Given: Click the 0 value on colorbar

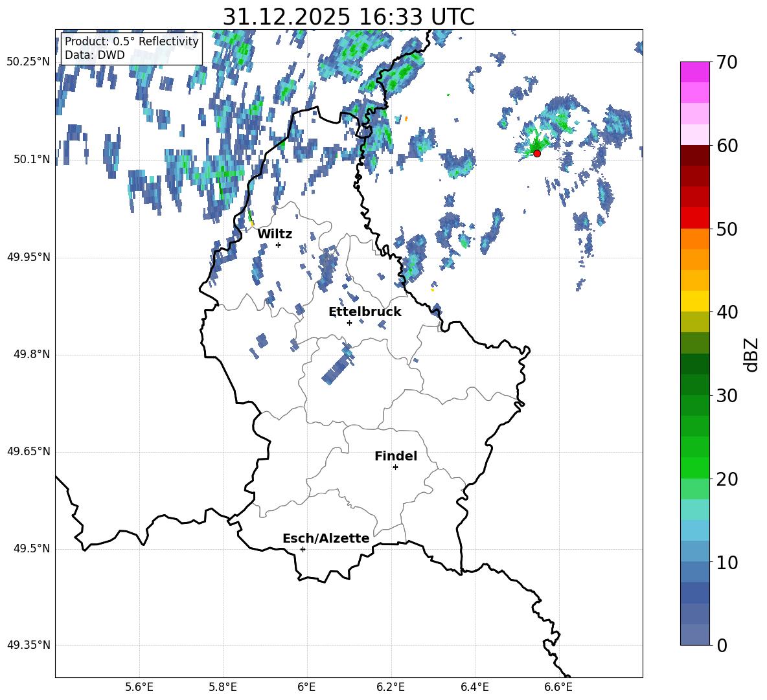Looking at the screenshot, I should (x=722, y=645).
